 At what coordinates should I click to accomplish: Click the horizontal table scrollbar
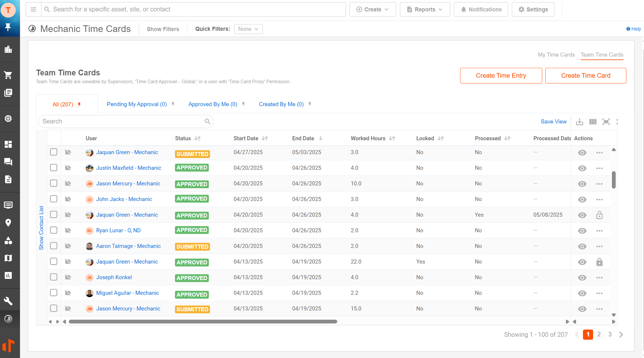(x=203, y=321)
